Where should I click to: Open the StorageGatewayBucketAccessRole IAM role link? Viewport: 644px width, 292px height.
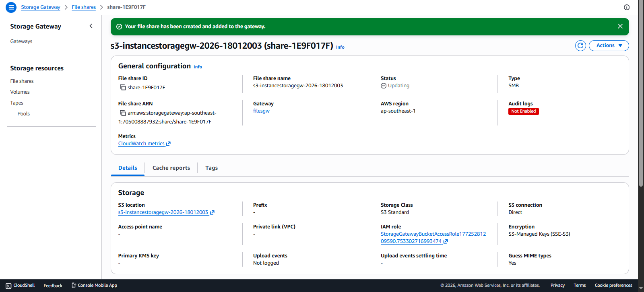click(x=433, y=238)
